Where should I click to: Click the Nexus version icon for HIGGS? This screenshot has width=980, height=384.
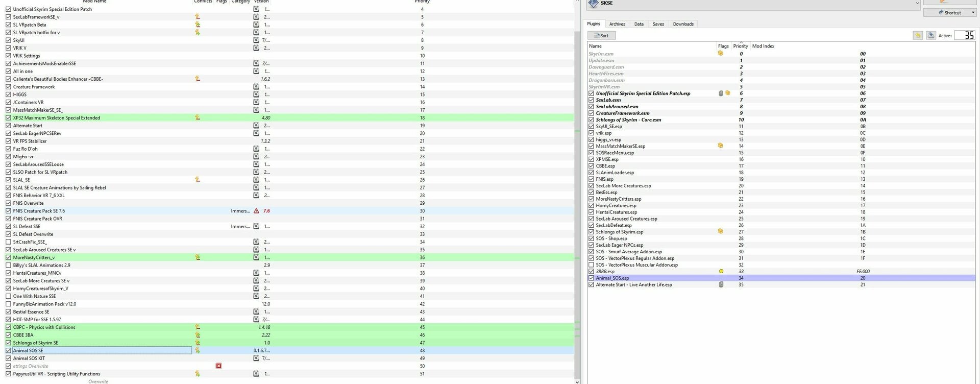tap(256, 94)
